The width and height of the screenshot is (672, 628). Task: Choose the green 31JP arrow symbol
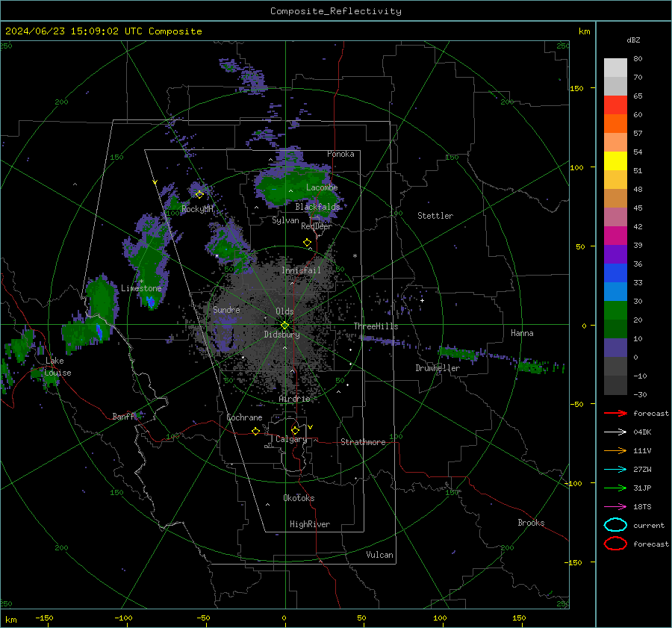click(x=615, y=488)
